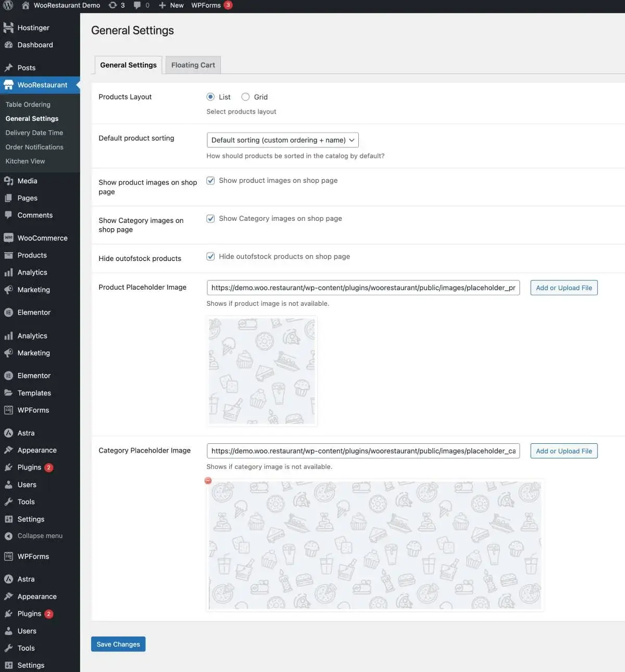625x672 pixels.
Task: Click the WordPress logo in admin bar
Action: 8,5
